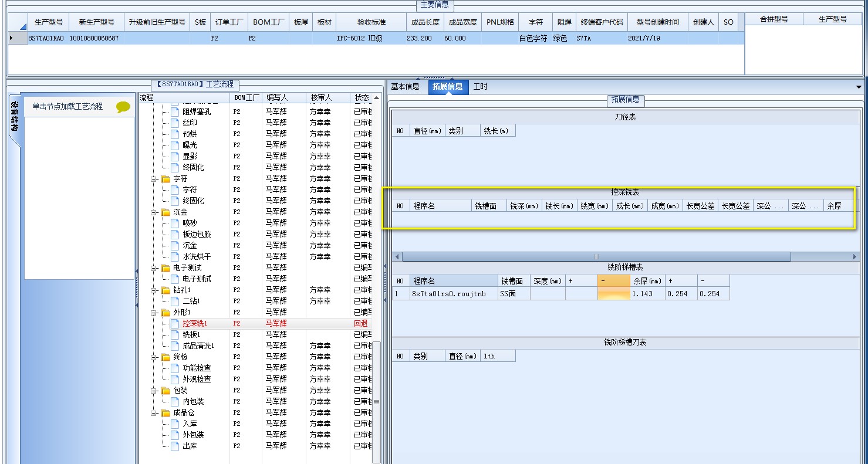868x464 pixels.
Task: Click the 铣板1 document icon
Action: point(175,334)
